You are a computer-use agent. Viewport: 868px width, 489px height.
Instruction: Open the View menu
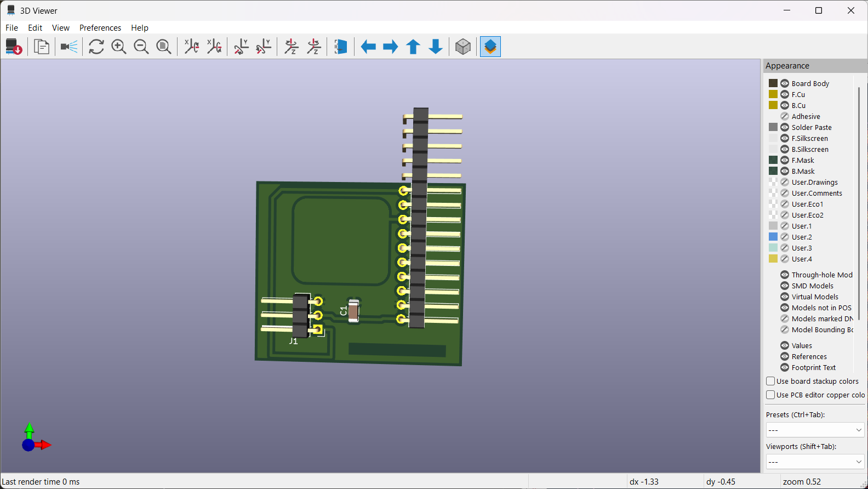[x=61, y=28]
